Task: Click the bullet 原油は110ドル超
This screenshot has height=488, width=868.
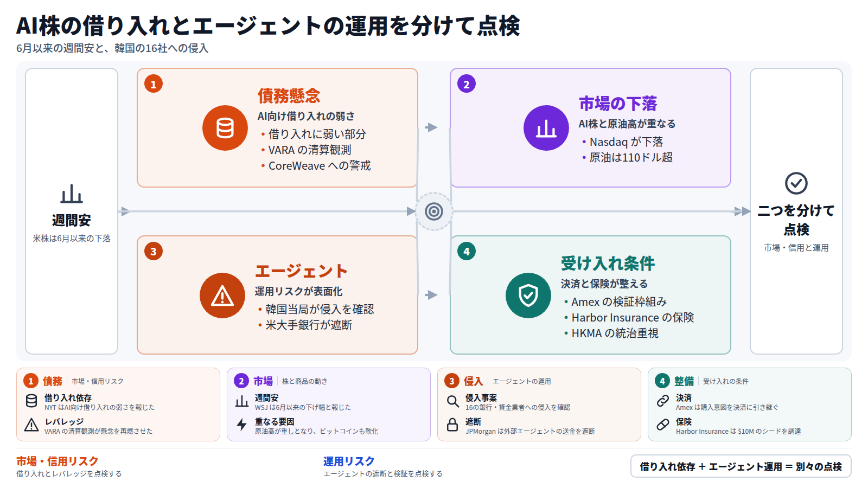Action: click(631, 157)
